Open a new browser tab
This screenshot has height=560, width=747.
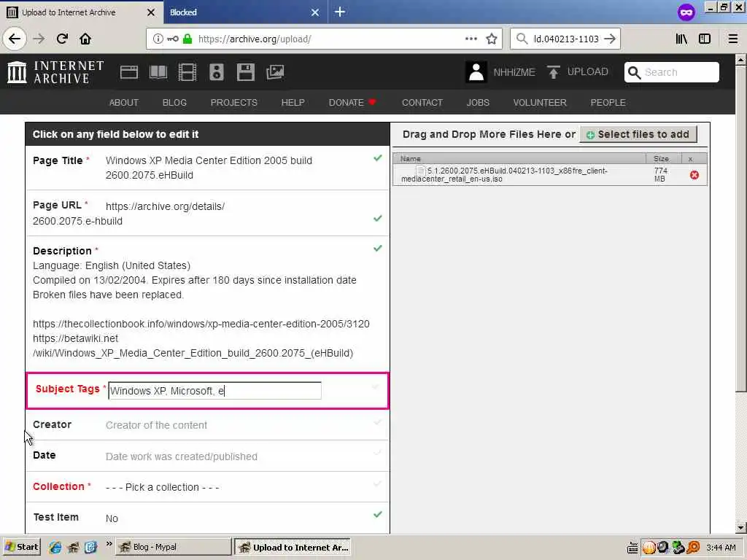click(340, 12)
